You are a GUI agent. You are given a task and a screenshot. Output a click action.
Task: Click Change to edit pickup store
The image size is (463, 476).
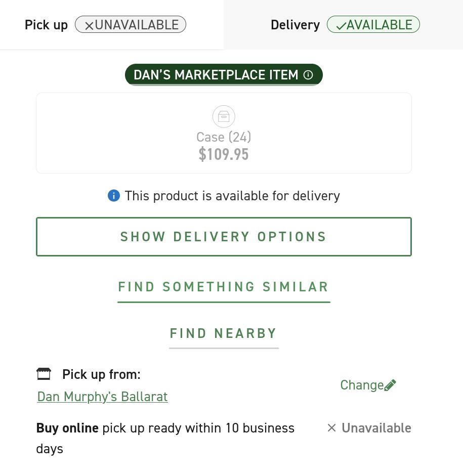tap(362, 385)
